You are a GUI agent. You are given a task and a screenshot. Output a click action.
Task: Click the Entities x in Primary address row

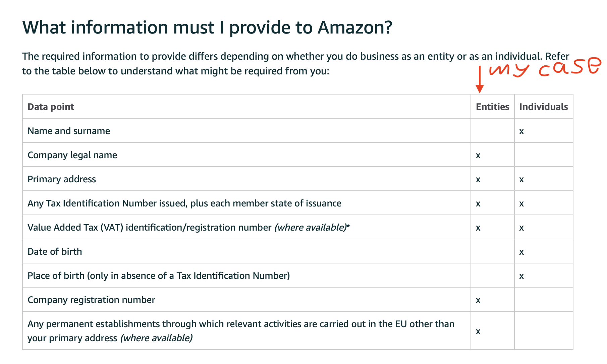click(x=478, y=180)
